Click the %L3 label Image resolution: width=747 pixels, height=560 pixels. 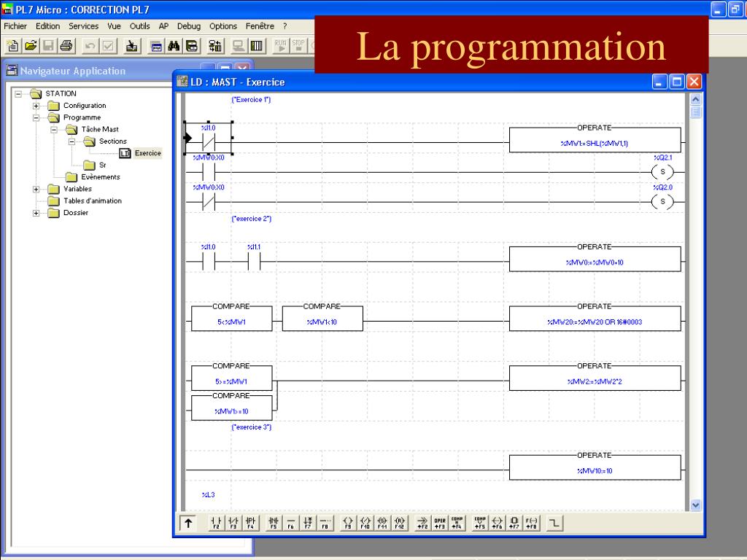coord(208,495)
